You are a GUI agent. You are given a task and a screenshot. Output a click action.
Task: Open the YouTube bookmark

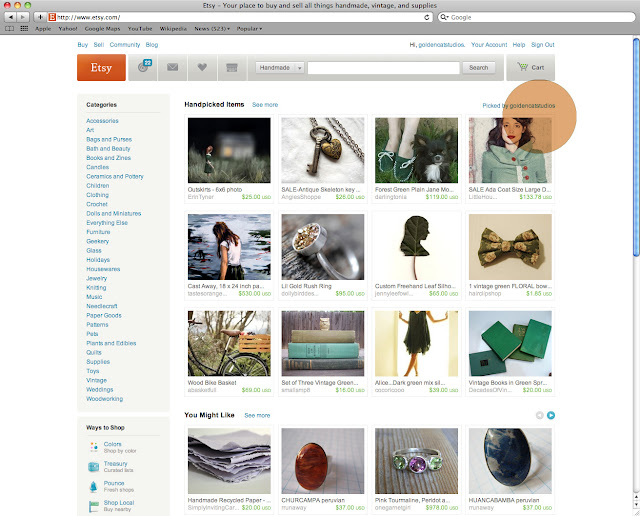click(140, 29)
